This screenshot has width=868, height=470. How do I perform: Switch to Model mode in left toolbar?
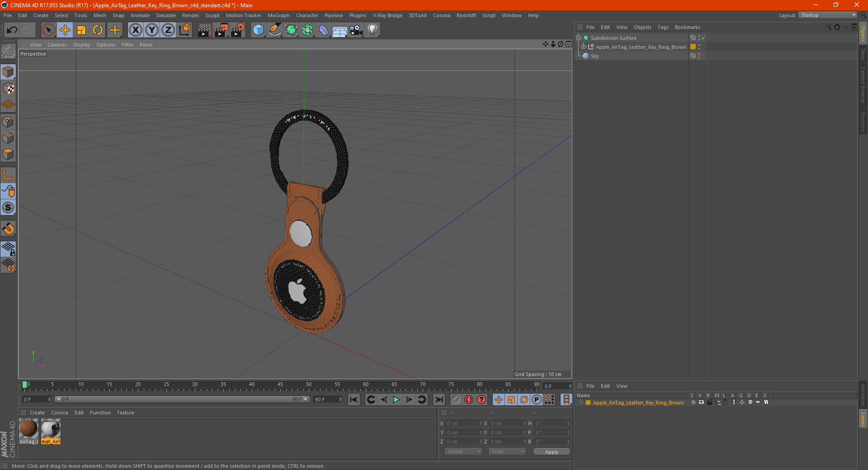8,72
